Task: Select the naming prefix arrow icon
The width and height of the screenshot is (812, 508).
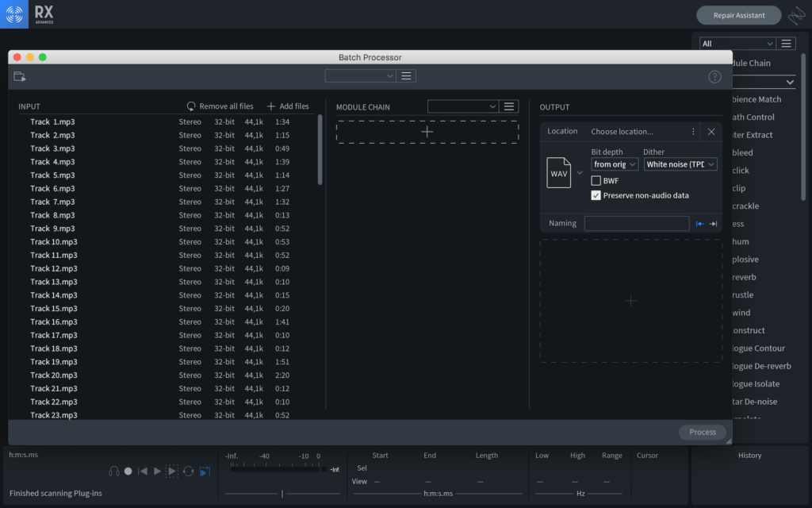Action: coord(700,224)
